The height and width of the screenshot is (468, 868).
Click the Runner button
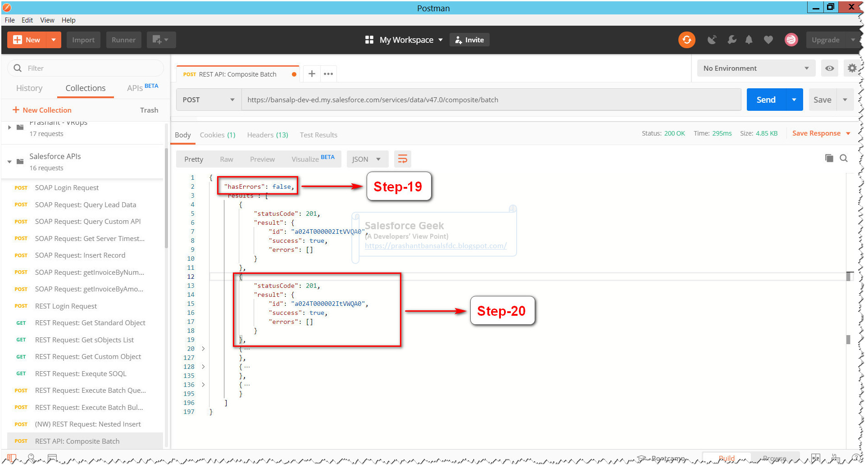coord(123,40)
